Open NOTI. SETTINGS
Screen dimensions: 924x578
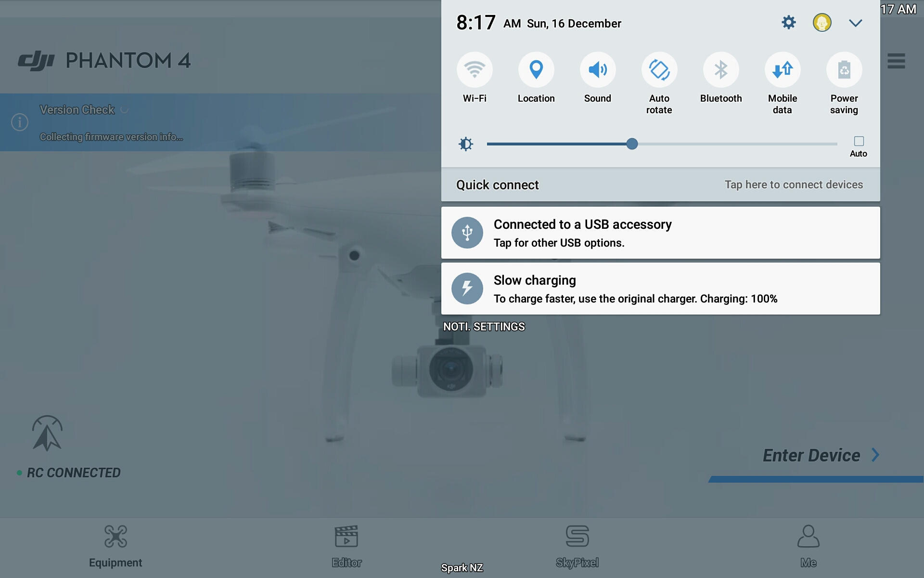click(x=484, y=327)
